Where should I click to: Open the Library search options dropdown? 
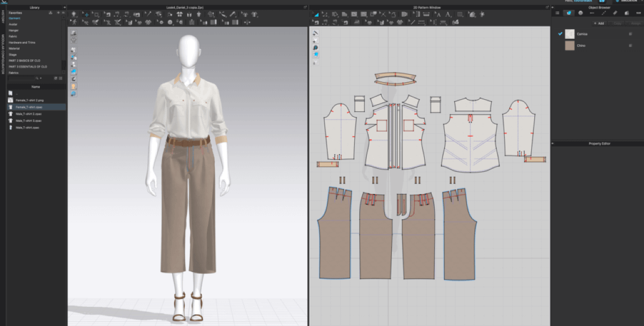click(41, 78)
